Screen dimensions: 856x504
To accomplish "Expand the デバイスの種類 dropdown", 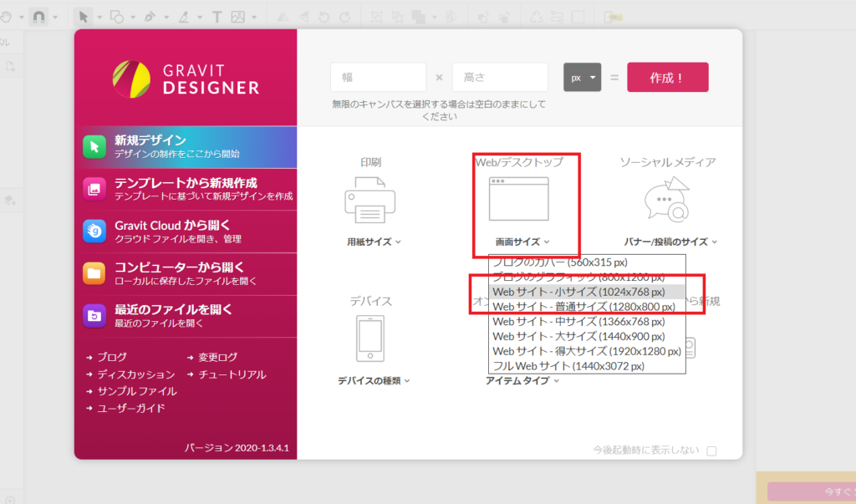I will click(374, 380).
